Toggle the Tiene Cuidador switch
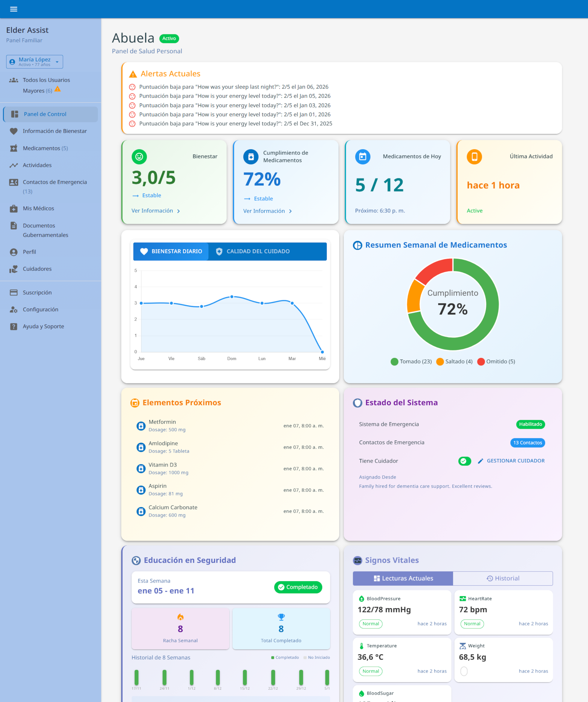Image resolution: width=588 pixels, height=702 pixels. click(465, 461)
